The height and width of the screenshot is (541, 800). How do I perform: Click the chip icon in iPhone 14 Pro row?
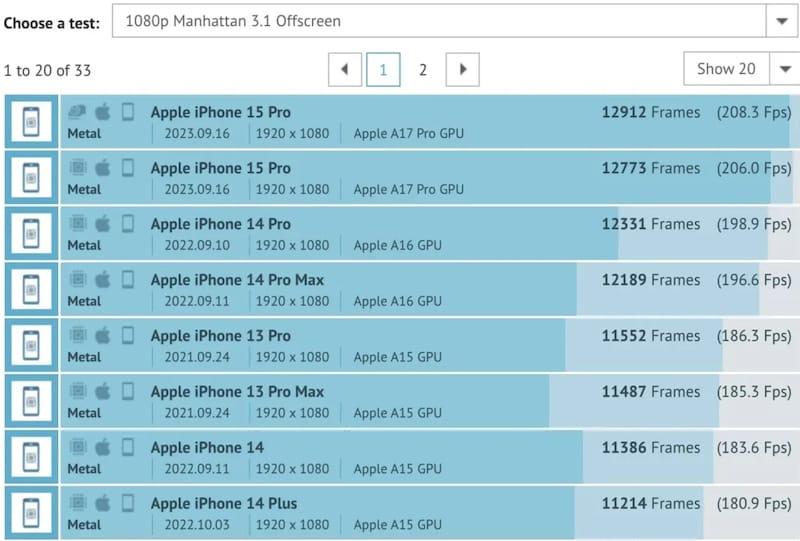[x=78, y=223]
